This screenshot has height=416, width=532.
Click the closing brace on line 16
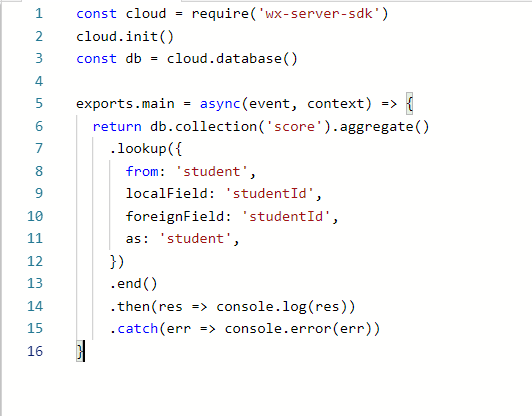coord(80,351)
